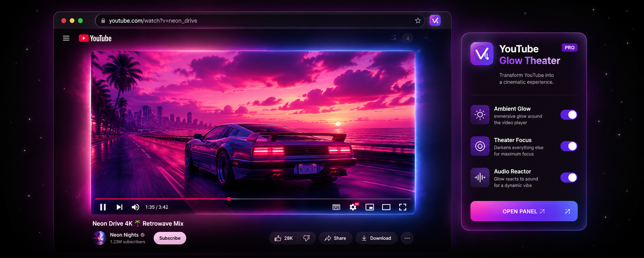
Task: Toggle subtitles captions button
Action: (x=336, y=207)
